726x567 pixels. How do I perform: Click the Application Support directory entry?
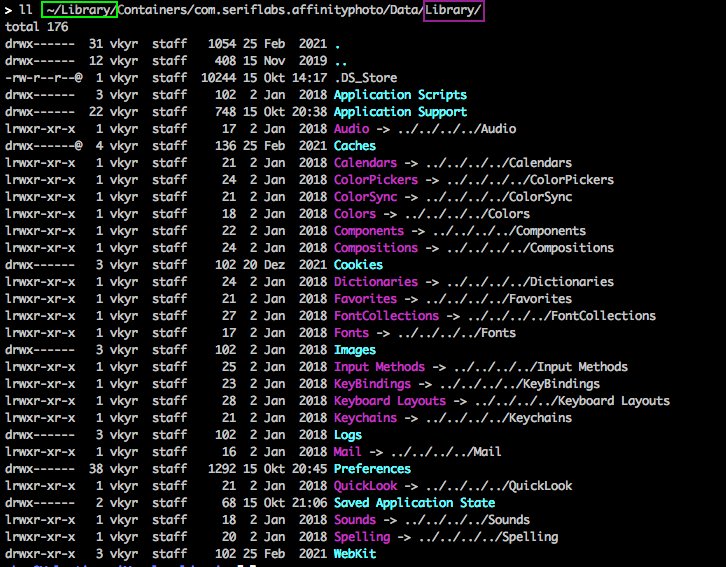[x=400, y=112]
